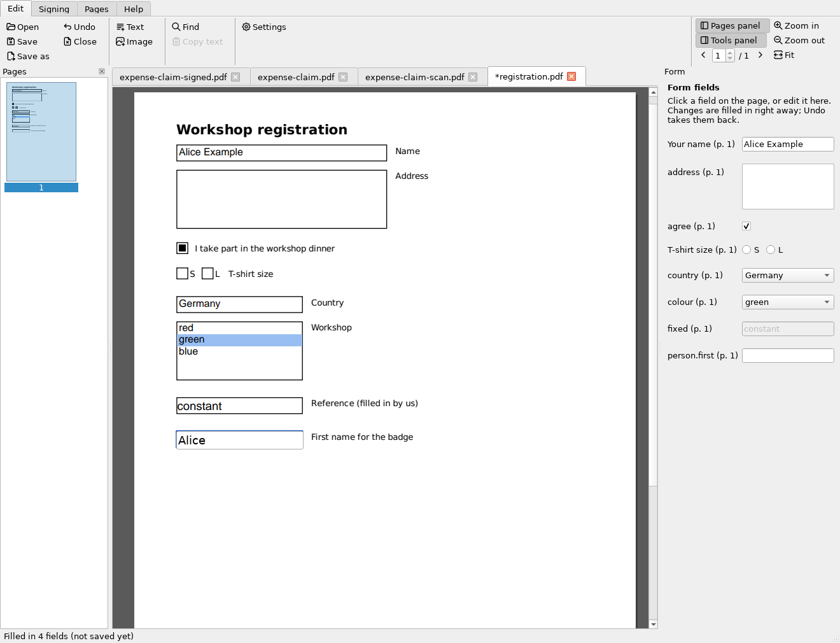Open the Help menu tab
Screen dimensions: 840x643
[134, 9]
